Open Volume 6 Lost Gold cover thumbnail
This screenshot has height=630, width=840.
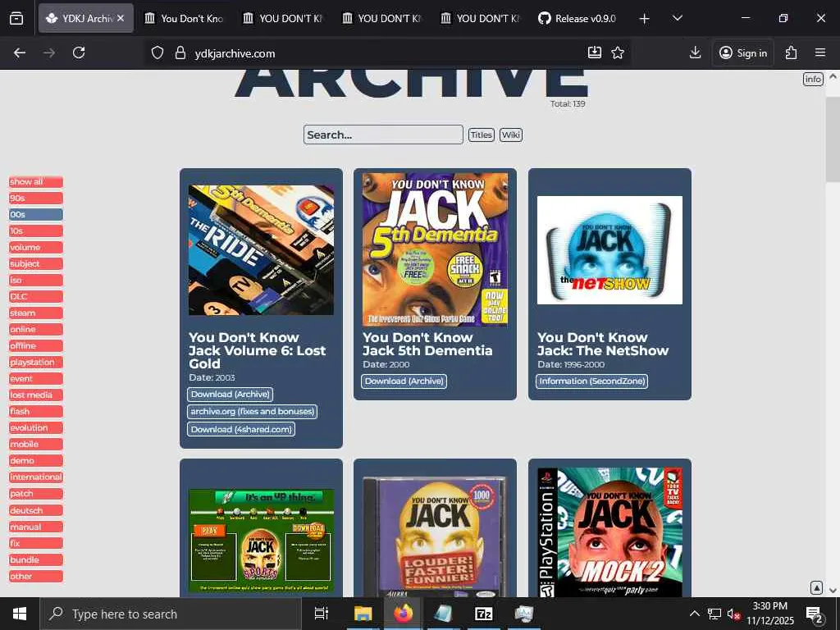pos(261,250)
